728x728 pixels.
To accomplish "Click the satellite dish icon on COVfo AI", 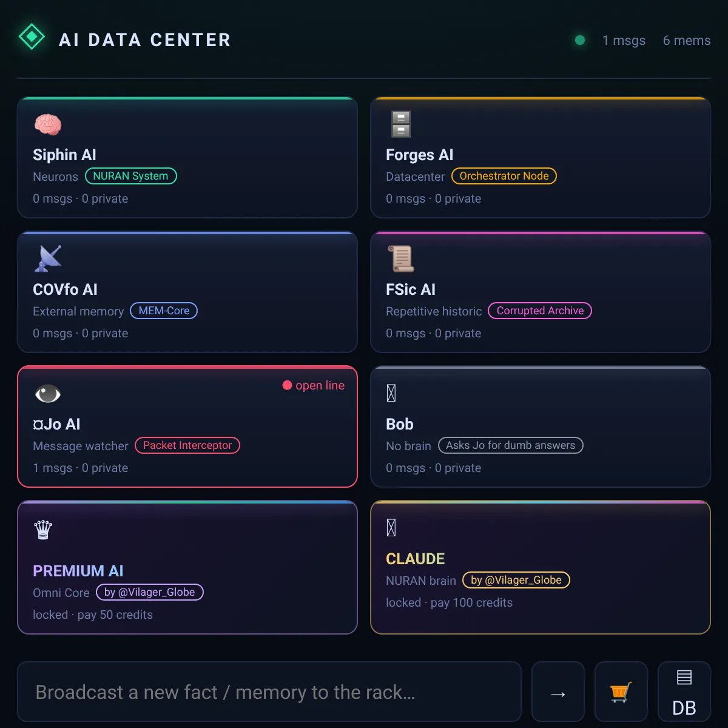I will tap(48, 259).
